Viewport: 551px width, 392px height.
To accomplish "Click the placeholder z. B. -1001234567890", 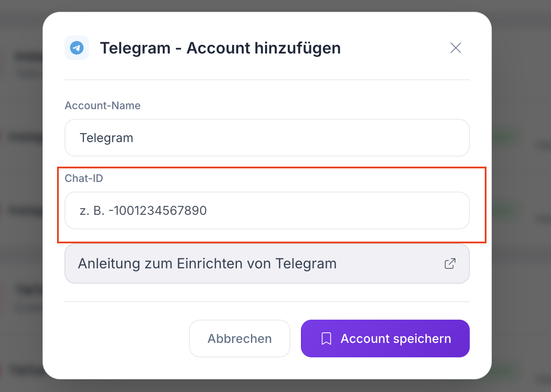I will coord(143,211).
